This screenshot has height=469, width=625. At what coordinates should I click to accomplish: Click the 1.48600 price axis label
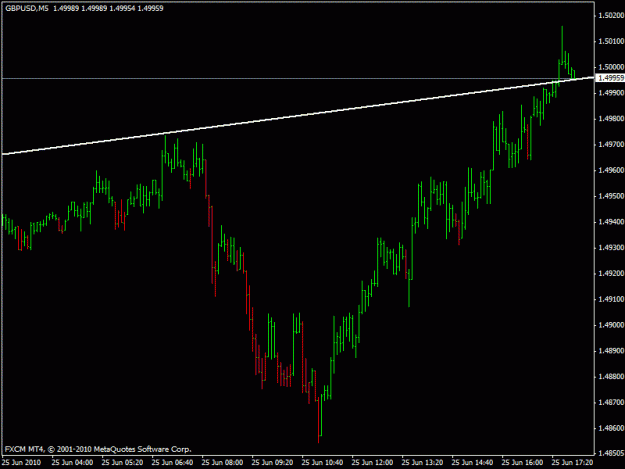[611, 428]
